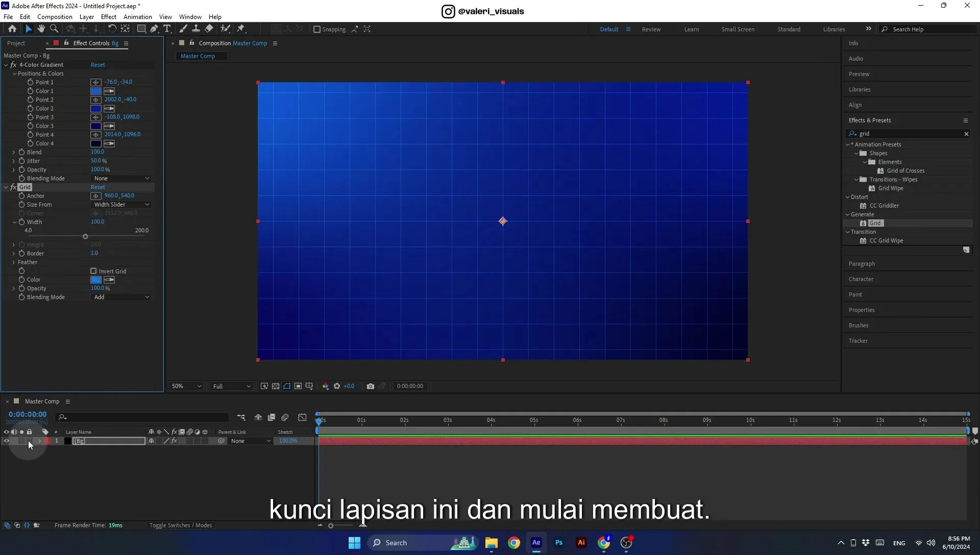Select the Hand tool
This screenshot has width=980, height=555.
(x=41, y=29)
